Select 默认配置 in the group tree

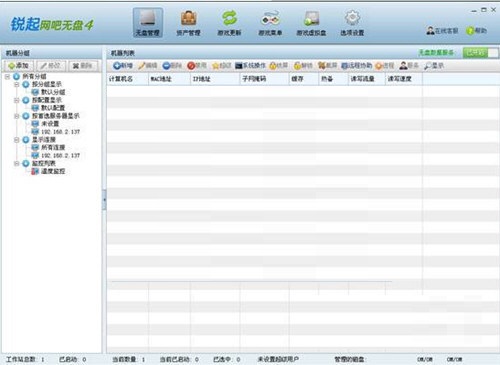tap(53, 108)
